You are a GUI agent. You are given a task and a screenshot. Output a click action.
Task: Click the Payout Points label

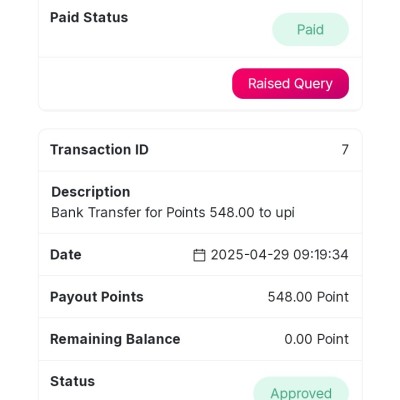click(x=97, y=297)
